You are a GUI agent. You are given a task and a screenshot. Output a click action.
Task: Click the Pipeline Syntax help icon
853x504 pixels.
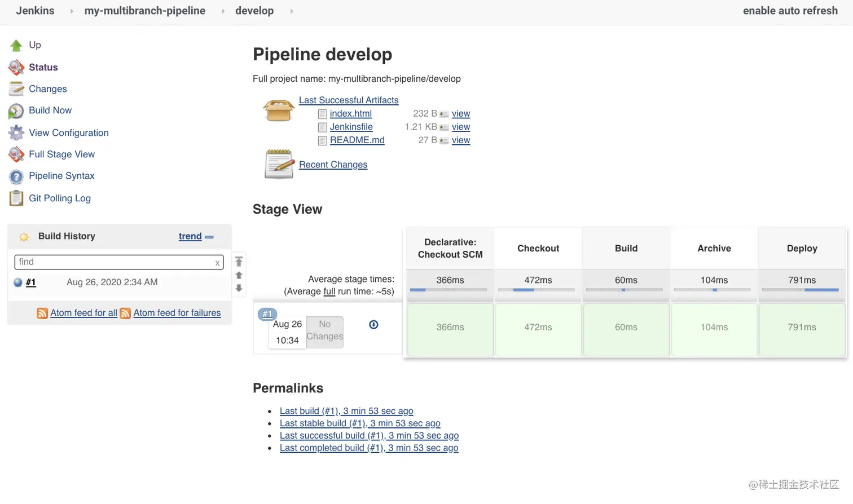click(x=16, y=176)
